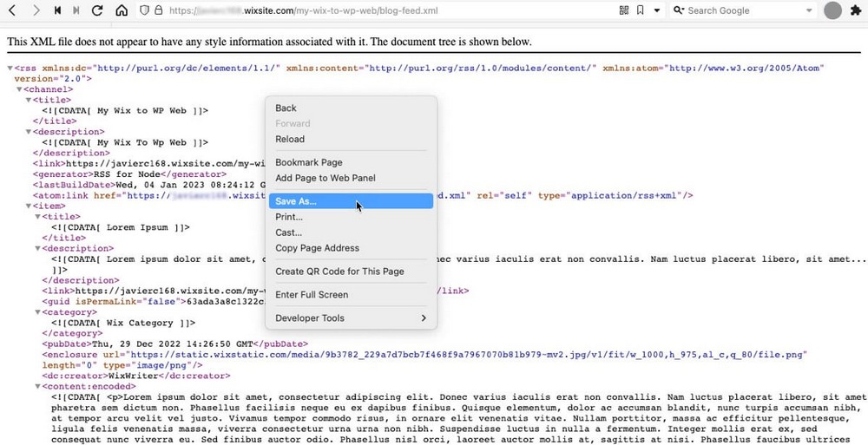This screenshot has width=868, height=445.
Task: Open the address bar dropdown arrow
Action: pos(657,10)
